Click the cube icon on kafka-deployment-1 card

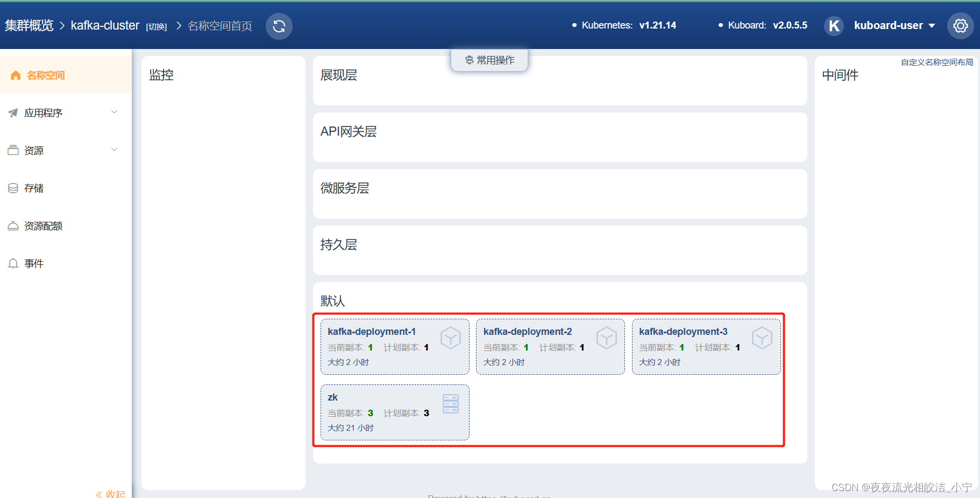tap(451, 338)
